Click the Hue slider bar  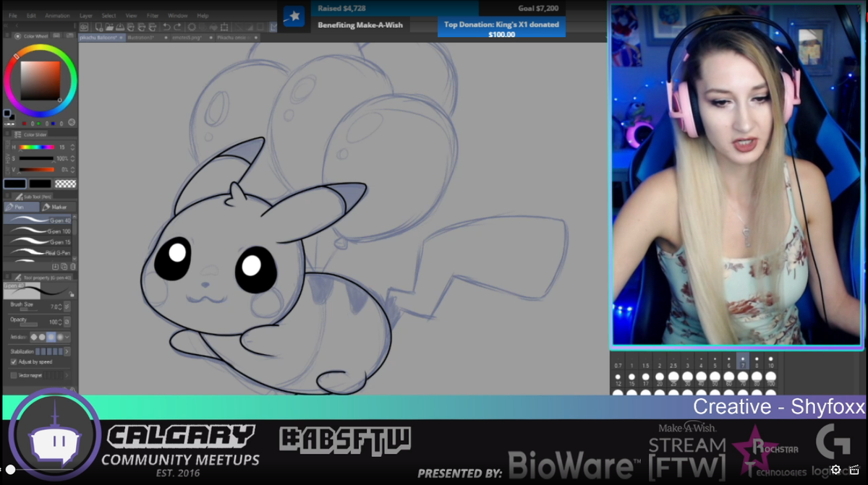coord(36,147)
